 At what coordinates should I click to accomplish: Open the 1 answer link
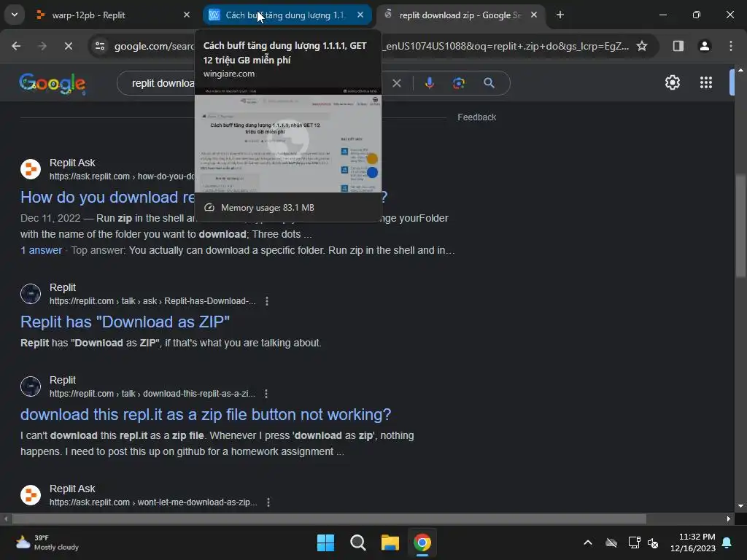(x=41, y=251)
